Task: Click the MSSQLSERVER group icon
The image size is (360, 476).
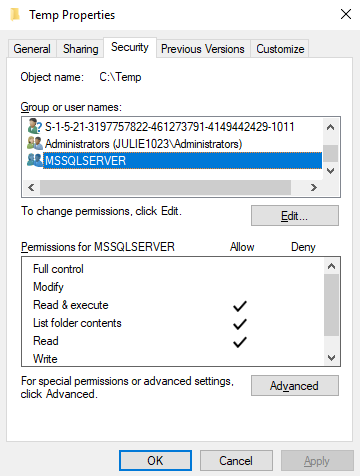Action: click(x=35, y=160)
